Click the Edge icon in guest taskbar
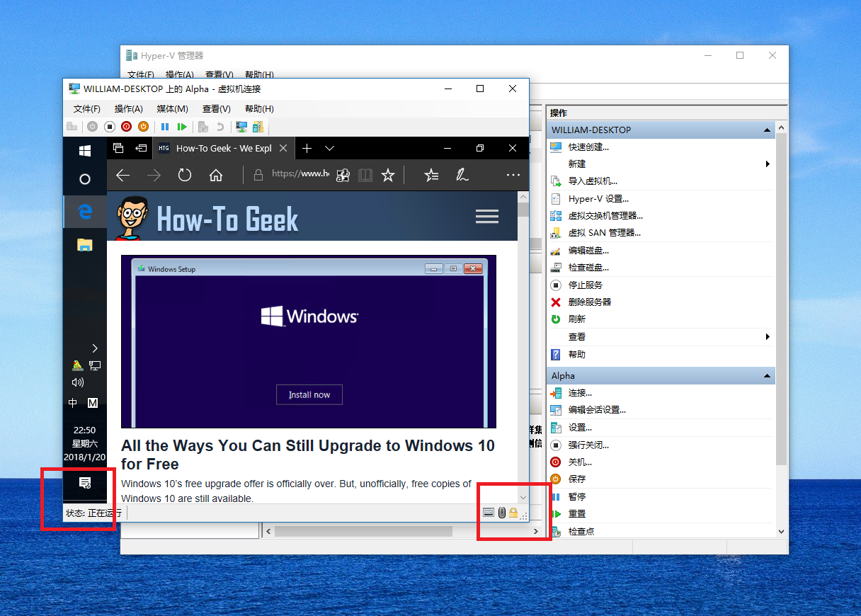 [85, 211]
